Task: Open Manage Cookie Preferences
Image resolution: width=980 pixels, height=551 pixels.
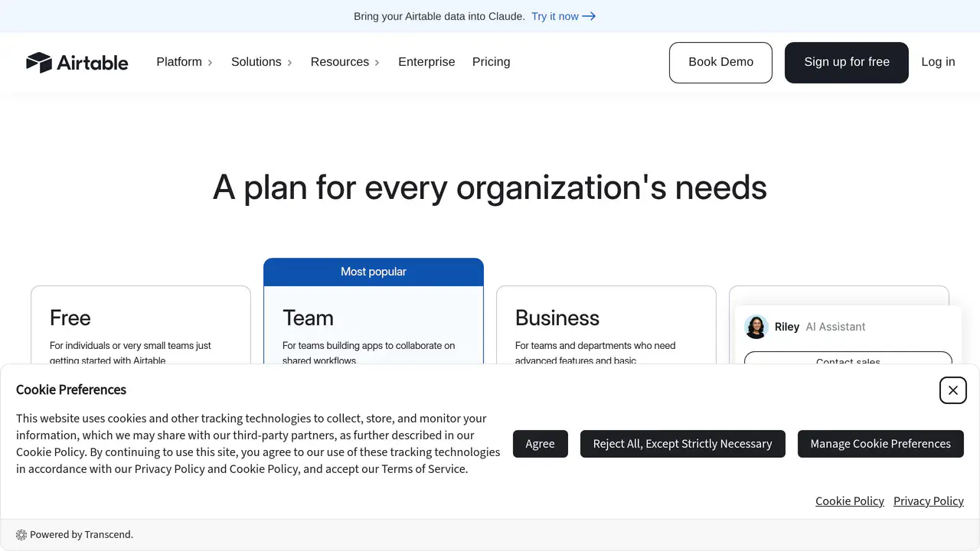Action: pyautogui.click(x=880, y=444)
